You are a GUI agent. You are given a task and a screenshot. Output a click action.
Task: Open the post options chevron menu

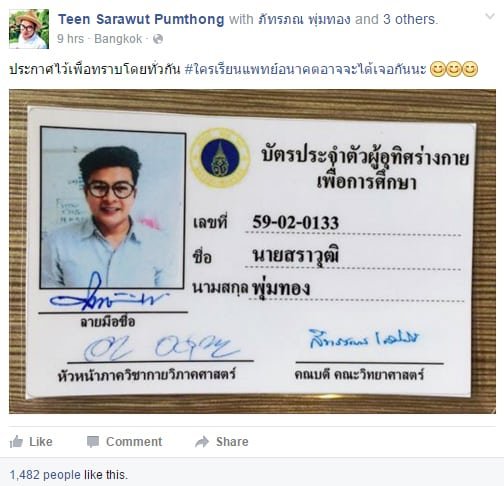[489, 16]
